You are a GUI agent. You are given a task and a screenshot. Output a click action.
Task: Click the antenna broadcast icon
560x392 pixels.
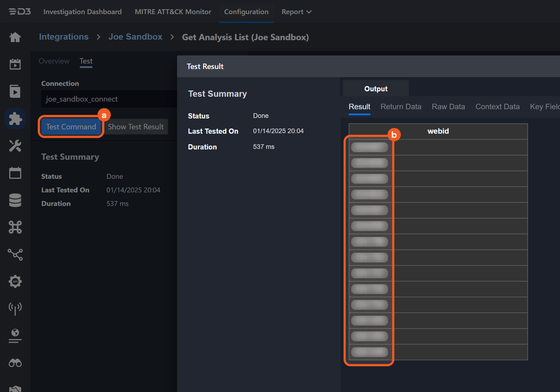pyautogui.click(x=15, y=309)
